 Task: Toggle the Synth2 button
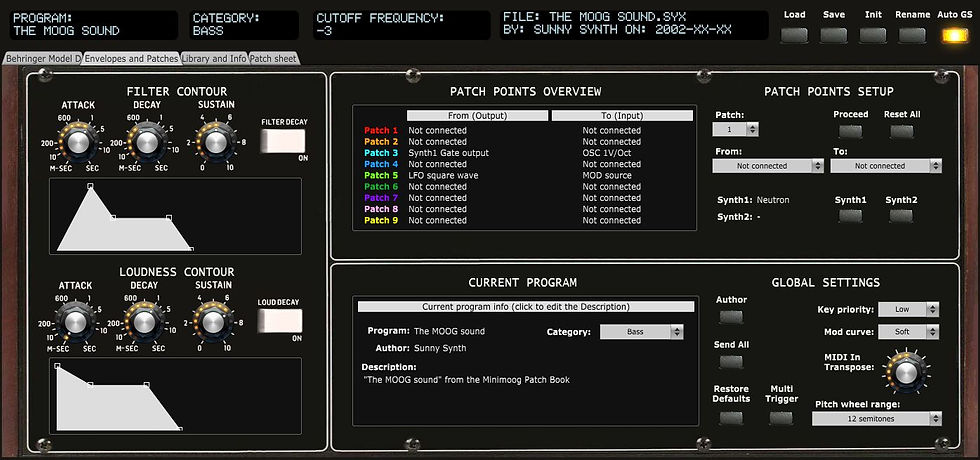point(902,216)
